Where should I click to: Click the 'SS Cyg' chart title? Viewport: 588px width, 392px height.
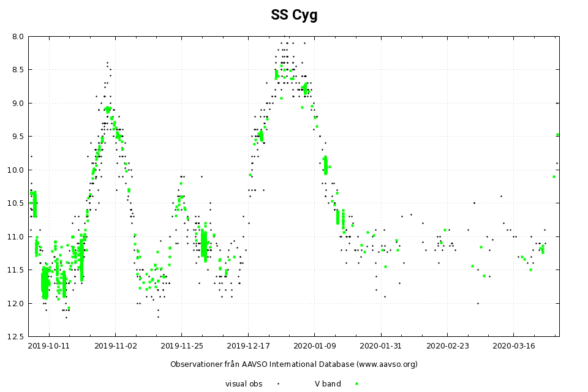click(294, 15)
